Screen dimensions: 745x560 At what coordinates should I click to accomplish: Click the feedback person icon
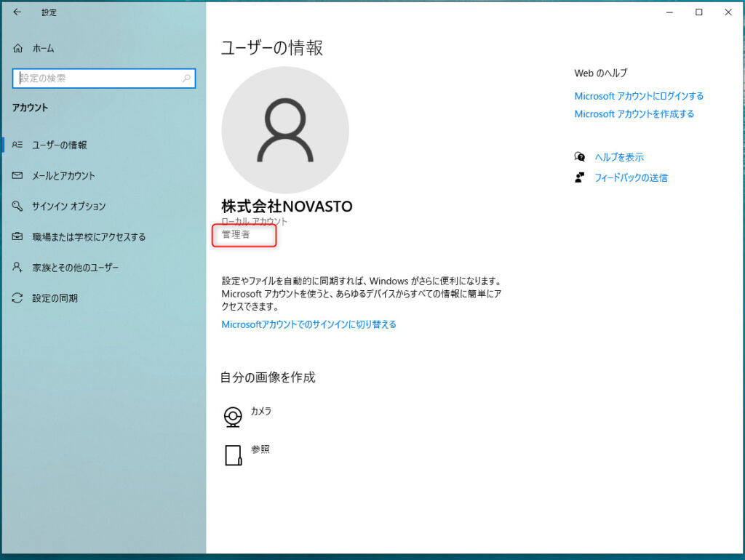point(580,177)
